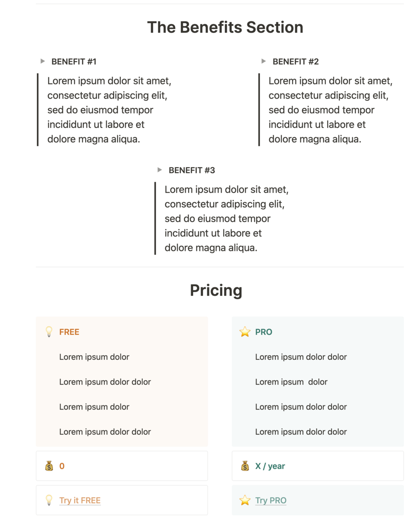This screenshot has width=420, height=522.
Task: Select the BENEFIT #1 toggle label
Action: click(x=74, y=62)
